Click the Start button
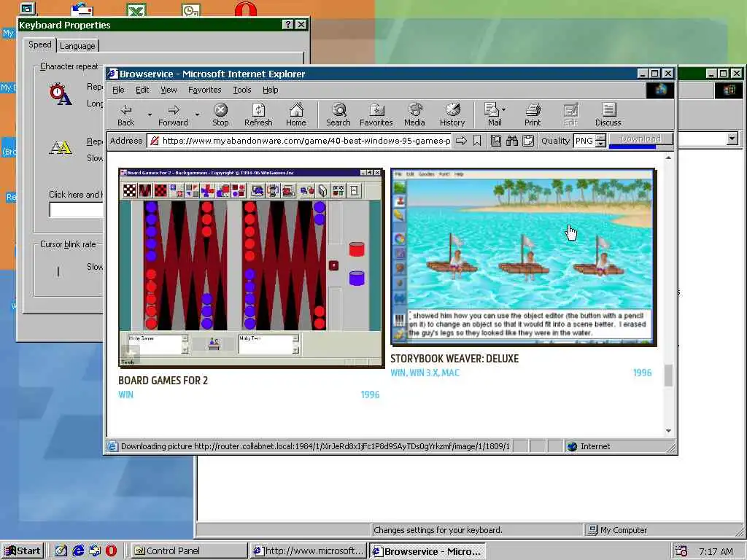Image resolution: width=747 pixels, height=560 pixels. tap(23, 551)
